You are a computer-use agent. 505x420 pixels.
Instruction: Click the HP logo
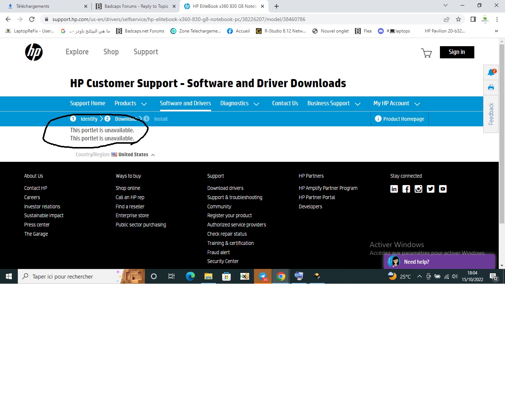pyautogui.click(x=34, y=52)
